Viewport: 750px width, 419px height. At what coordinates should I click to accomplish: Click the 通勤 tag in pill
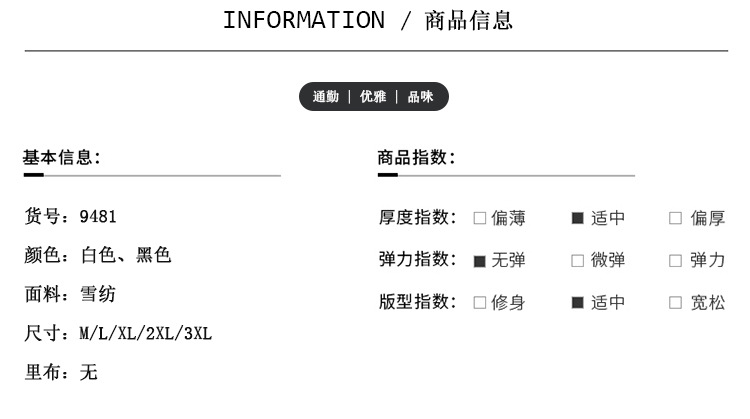click(x=326, y=97)
